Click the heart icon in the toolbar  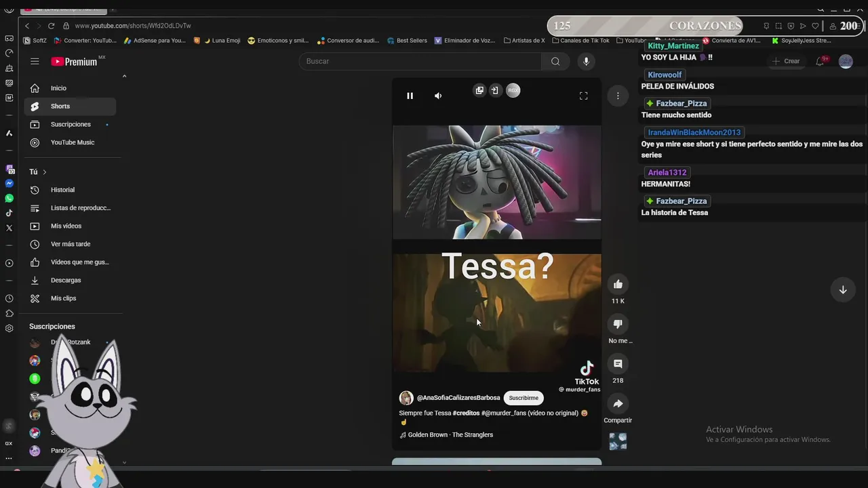click(815, 26)
